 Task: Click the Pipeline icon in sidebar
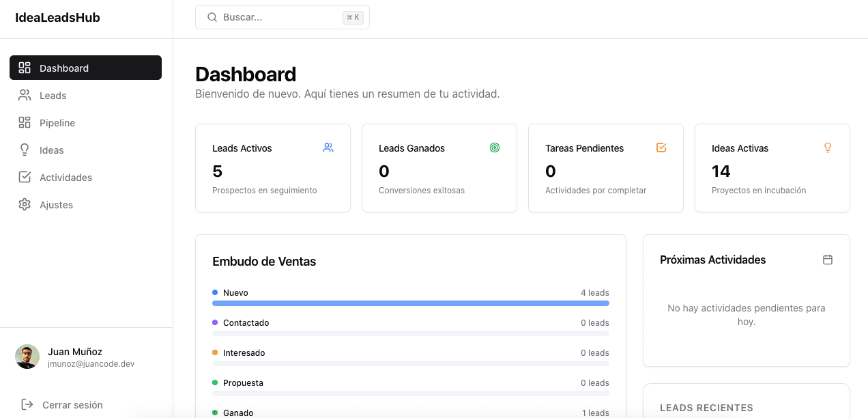coord(25,122)
